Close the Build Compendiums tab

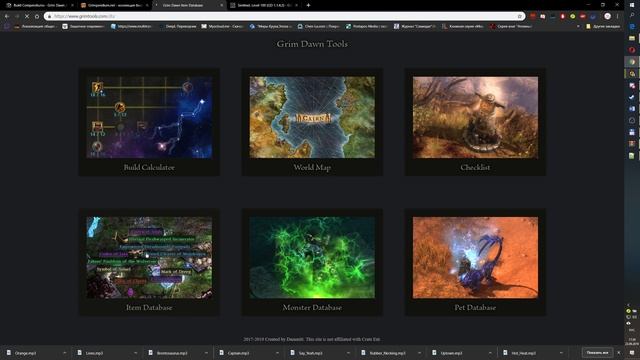[72, 5]
